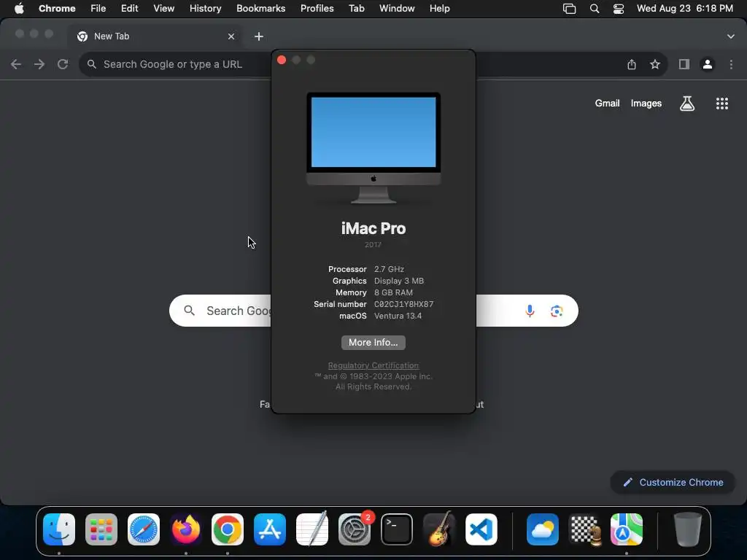Screen dimensions: 747x560
Task: Open Chess app from the Dock
Action: (x=585, y=529)
